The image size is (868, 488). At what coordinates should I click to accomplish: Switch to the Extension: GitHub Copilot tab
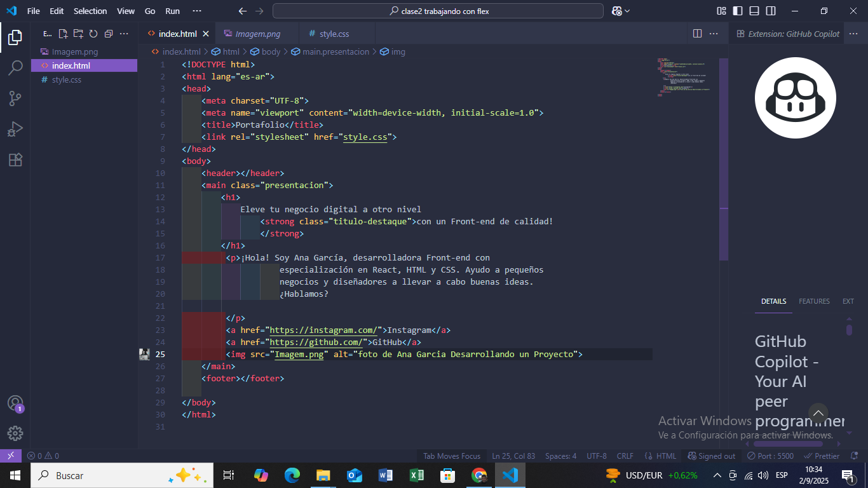[788, 34]
